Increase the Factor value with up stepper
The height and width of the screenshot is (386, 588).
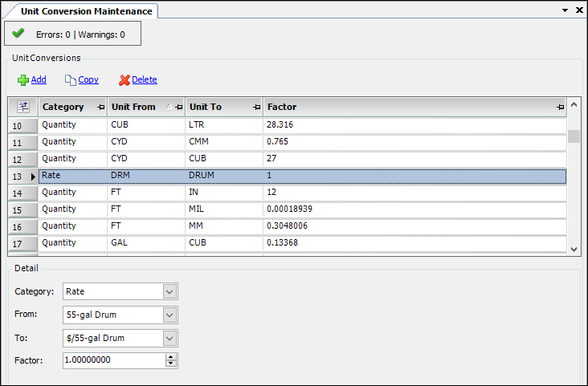[x=170, y=357]
